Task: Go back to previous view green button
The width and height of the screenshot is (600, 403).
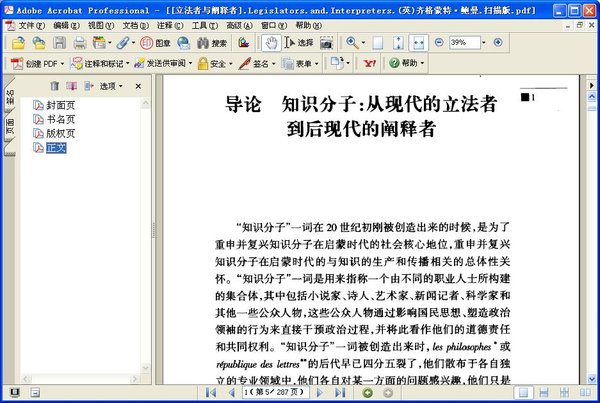Action: click(x=367, y=393)
